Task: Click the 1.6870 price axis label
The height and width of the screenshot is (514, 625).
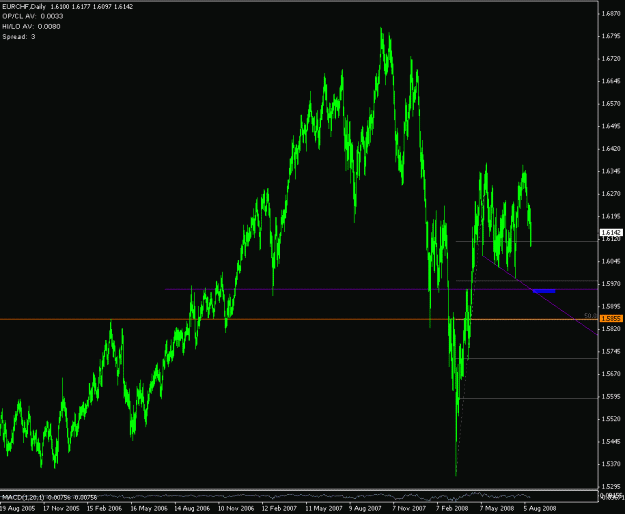Action: coord(611,14)
